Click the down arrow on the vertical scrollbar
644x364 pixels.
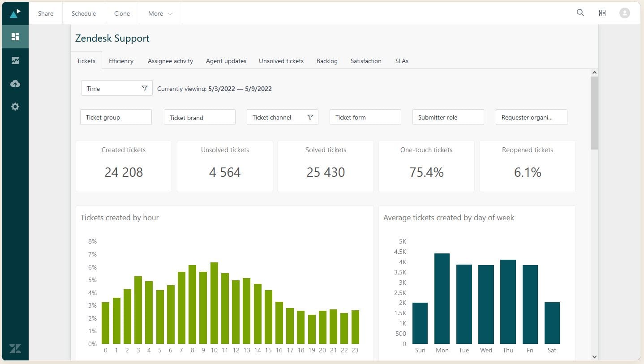click(x=594, y=357)
